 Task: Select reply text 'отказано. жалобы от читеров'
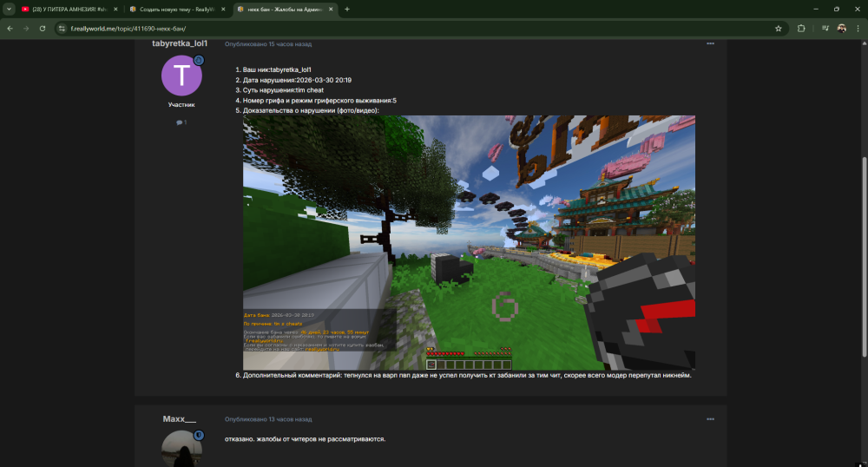(274, 438)
